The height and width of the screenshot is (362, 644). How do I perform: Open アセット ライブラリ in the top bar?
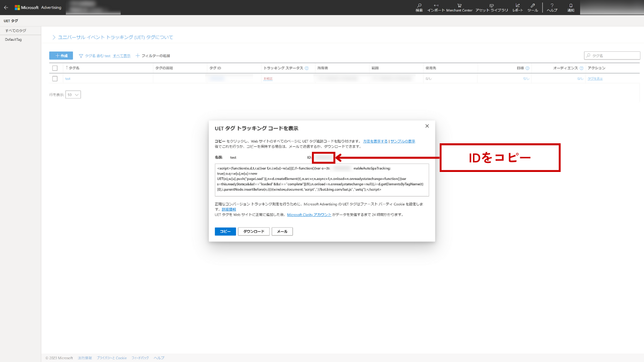pos(492,8)
